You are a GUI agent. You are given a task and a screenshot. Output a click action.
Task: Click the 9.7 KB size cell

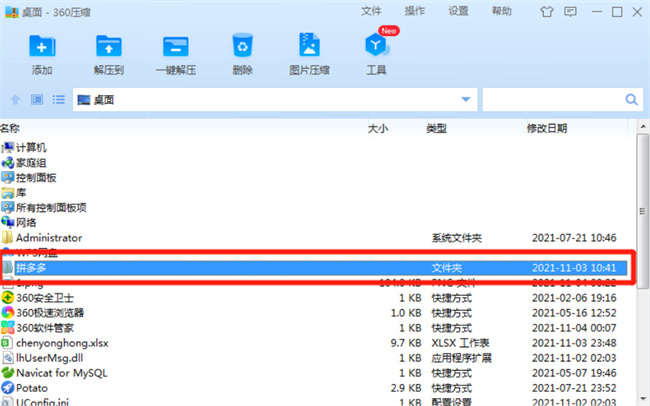[406, 343]
